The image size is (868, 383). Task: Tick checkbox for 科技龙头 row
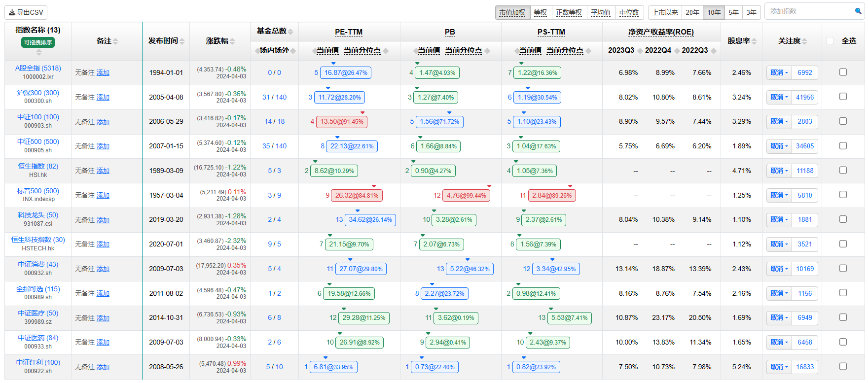coord(843,219)
